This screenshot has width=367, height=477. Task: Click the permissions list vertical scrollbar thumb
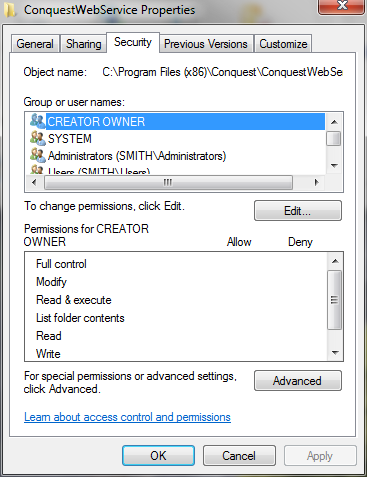point(335,300)
